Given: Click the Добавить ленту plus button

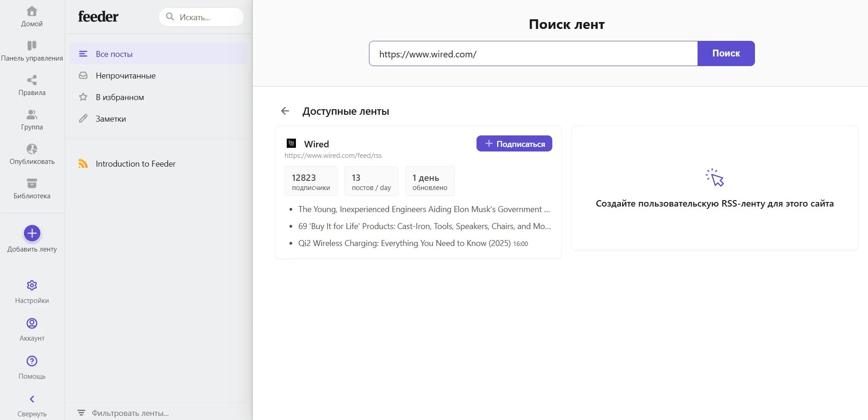Looking at the screenshot, I should (32, 233).
